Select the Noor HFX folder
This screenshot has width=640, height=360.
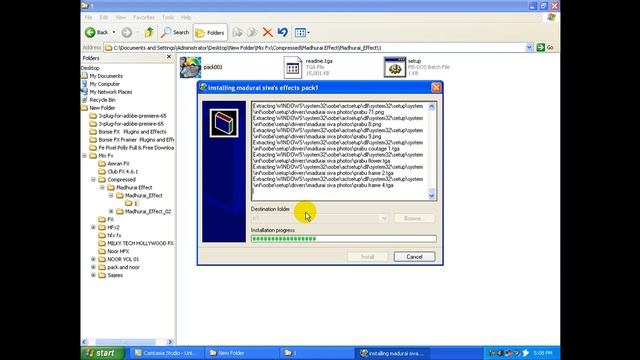click(118, 251)
